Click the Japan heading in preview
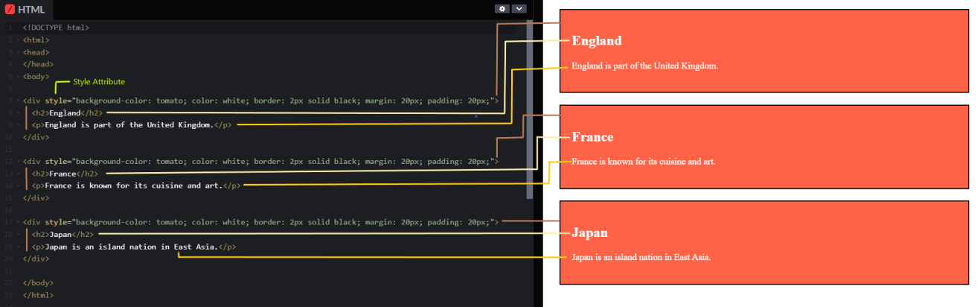 tap(590, 232)
